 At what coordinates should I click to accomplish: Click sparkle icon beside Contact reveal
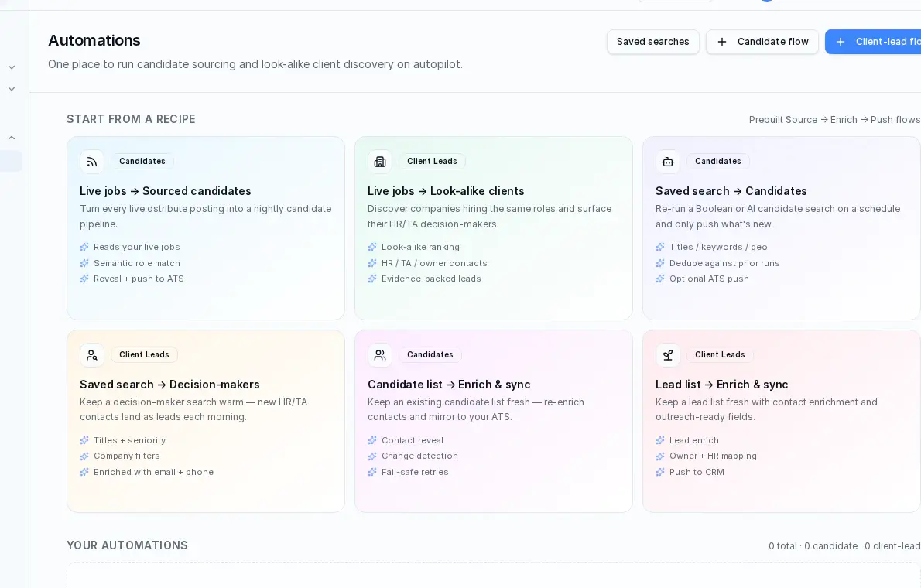[x=371, y=440]
